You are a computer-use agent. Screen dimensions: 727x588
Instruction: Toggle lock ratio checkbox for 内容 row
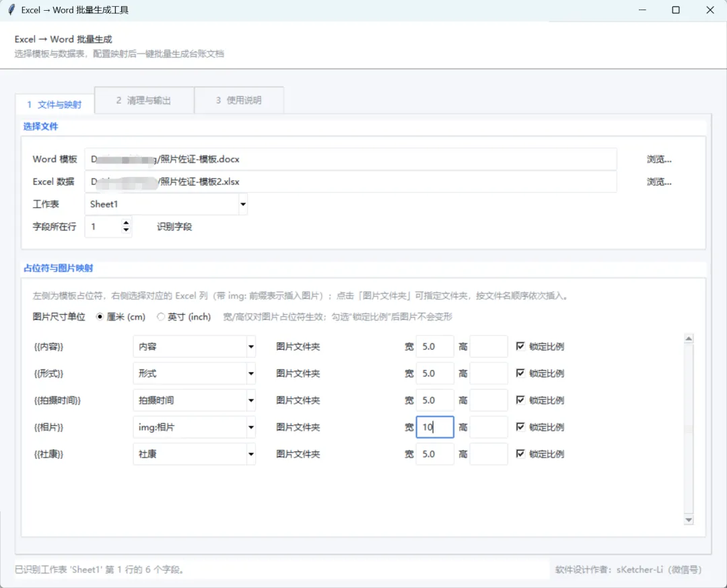click(520, 346)
